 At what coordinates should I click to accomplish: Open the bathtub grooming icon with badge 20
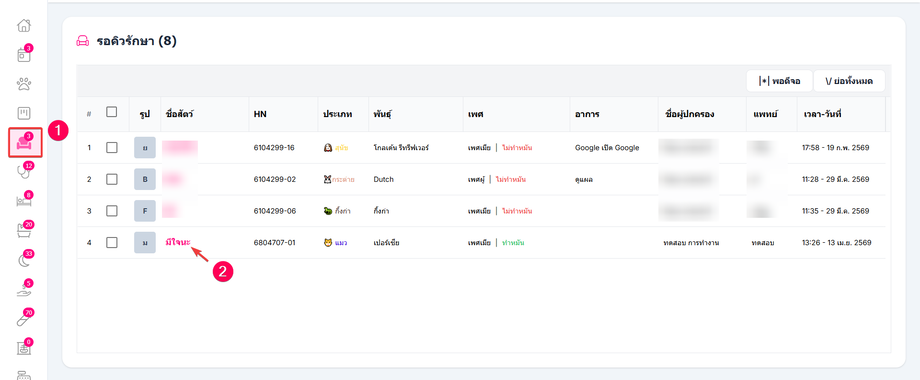coord(23,230)
